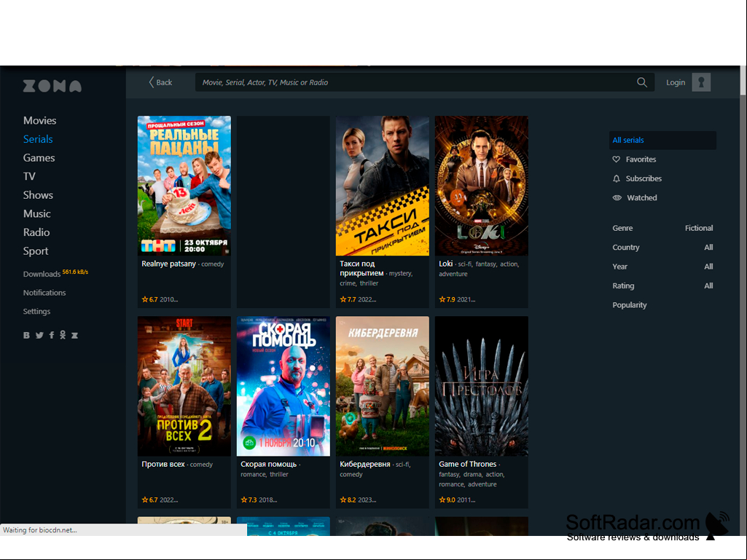Click the Realnye patsany title text
747x560 pixels.
(x=168, y=264)
